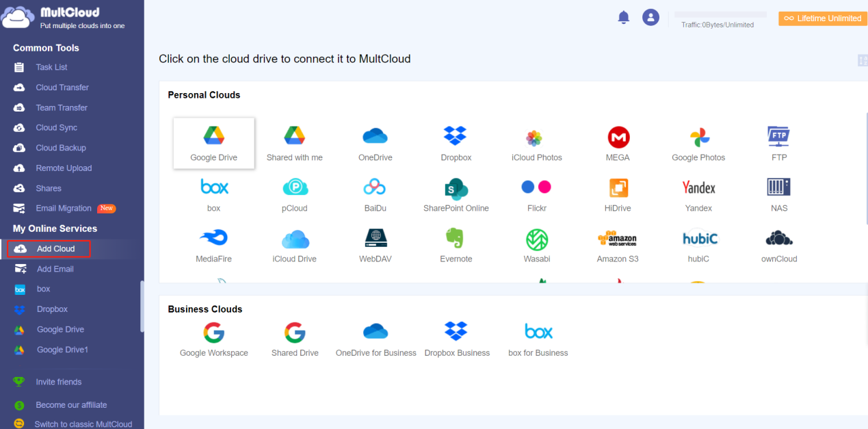Connect iCloud Photos
868x429 pixels.
[537, 143]
